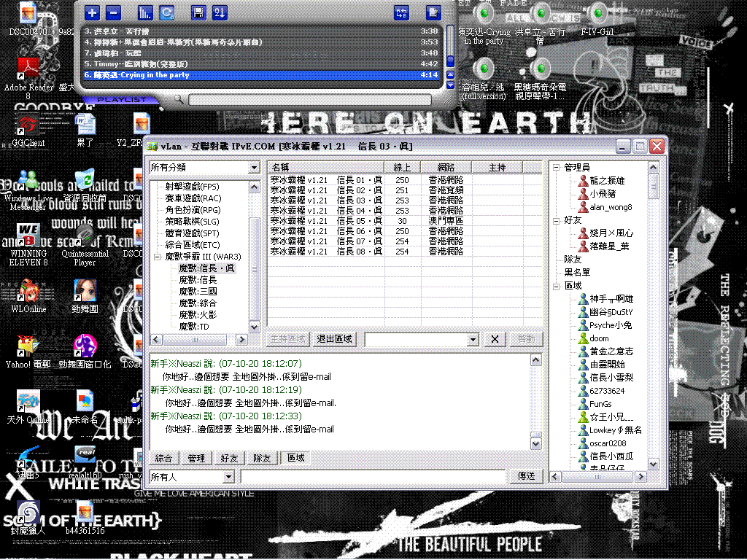Select 魔獸:三國 in the game tree
747x560 pixels.
click(x=198, y=292)
